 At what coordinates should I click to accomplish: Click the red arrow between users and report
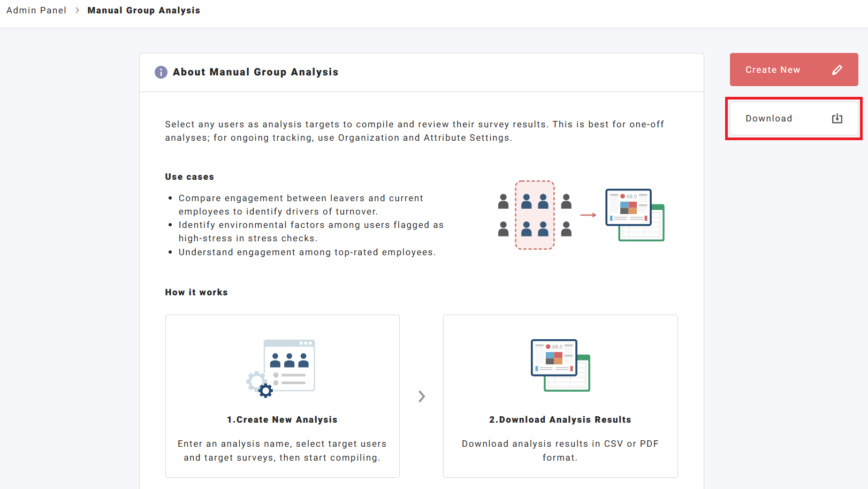pyautogui.click(x=588, y=215)
